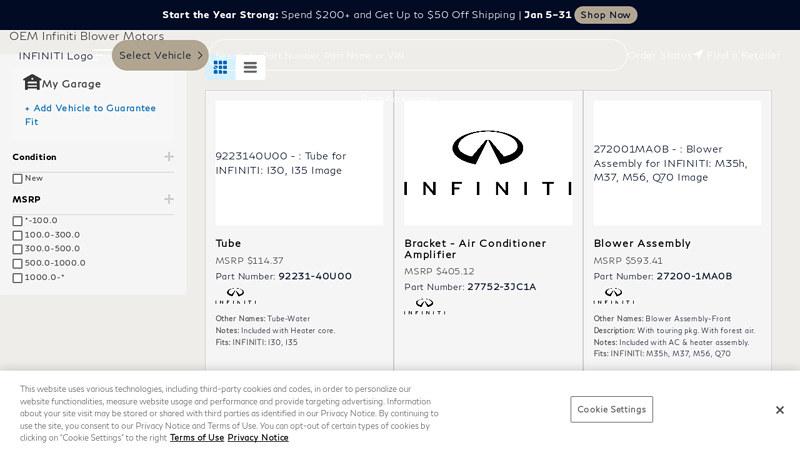The width and height of the screenshot is (800, 450).
Task: Click the My Garage heading
Action: tap(71, 84)
